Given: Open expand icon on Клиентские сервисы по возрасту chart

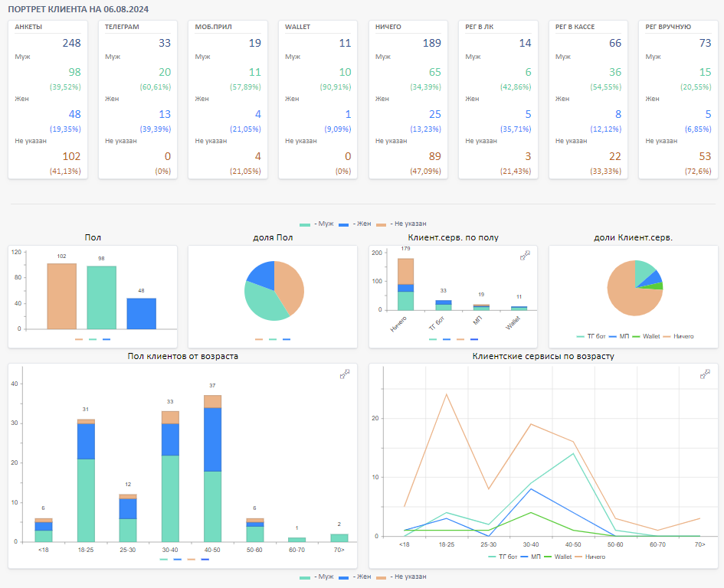Looking at the screenshot, I should point(705,374).
